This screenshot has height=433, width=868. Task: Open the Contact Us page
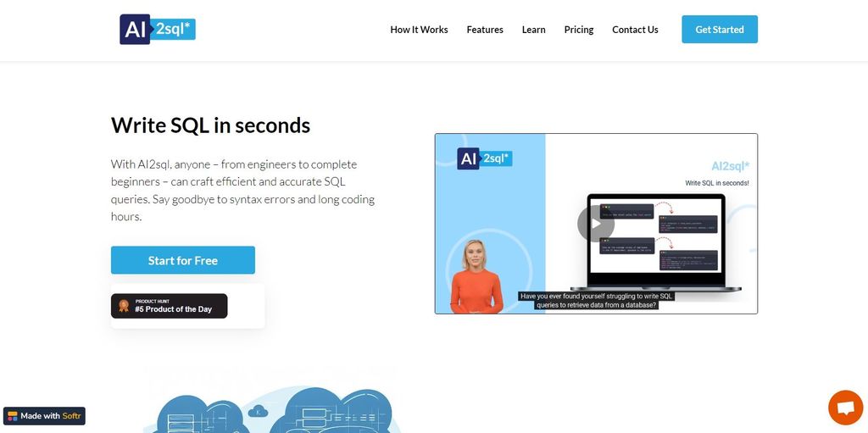635,30
